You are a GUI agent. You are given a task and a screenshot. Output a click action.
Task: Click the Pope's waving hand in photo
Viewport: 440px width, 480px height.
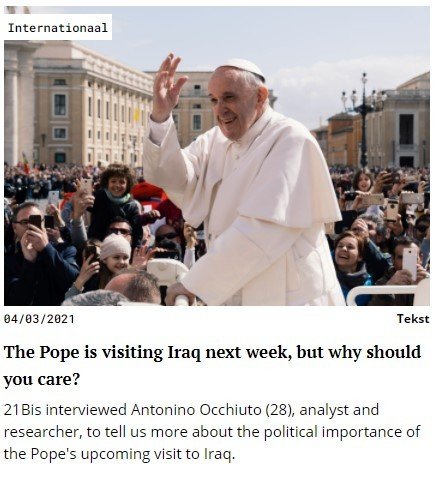(167, 86)
